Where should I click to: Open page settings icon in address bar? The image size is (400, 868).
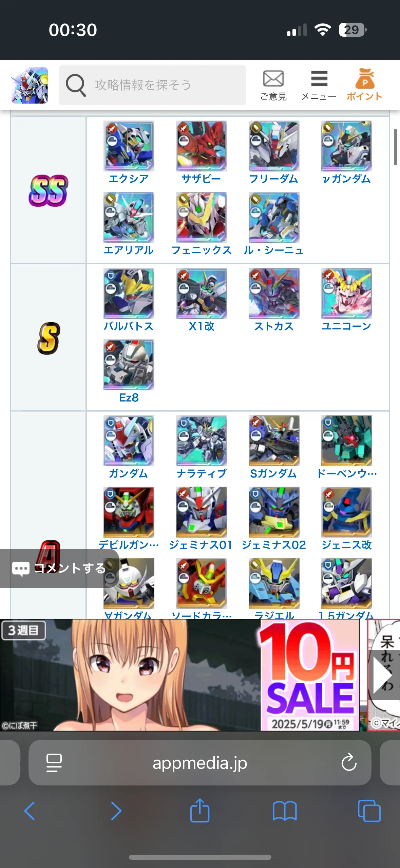click(x=54, y=763)
